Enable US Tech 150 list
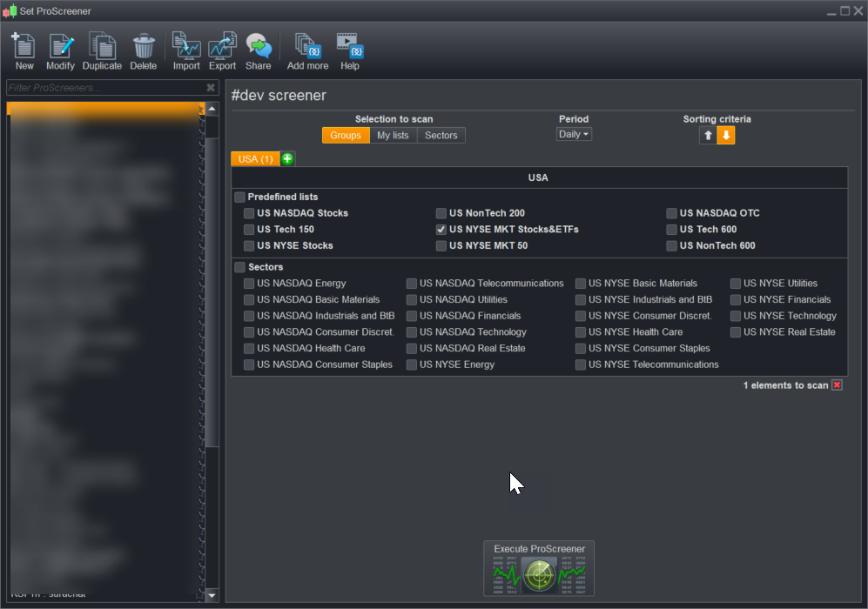Screen dimensions: 868x609 [x=249, y=230]
